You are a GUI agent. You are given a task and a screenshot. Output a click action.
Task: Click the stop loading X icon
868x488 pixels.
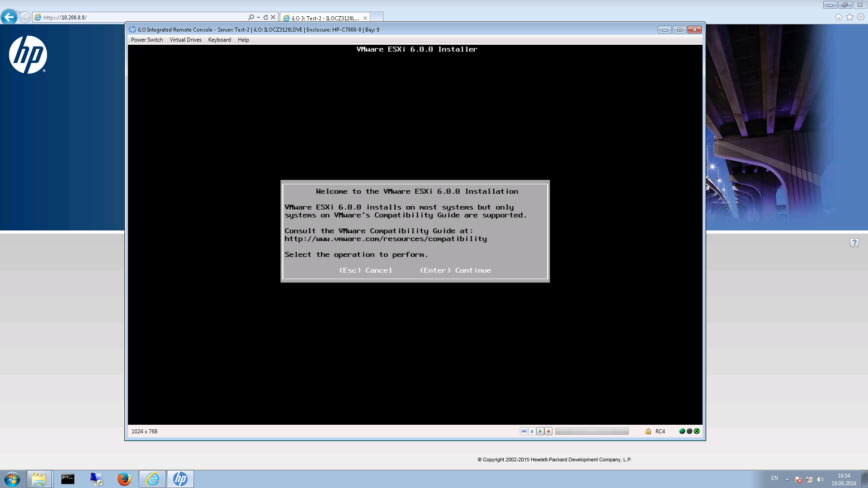(x=273, y=17)
